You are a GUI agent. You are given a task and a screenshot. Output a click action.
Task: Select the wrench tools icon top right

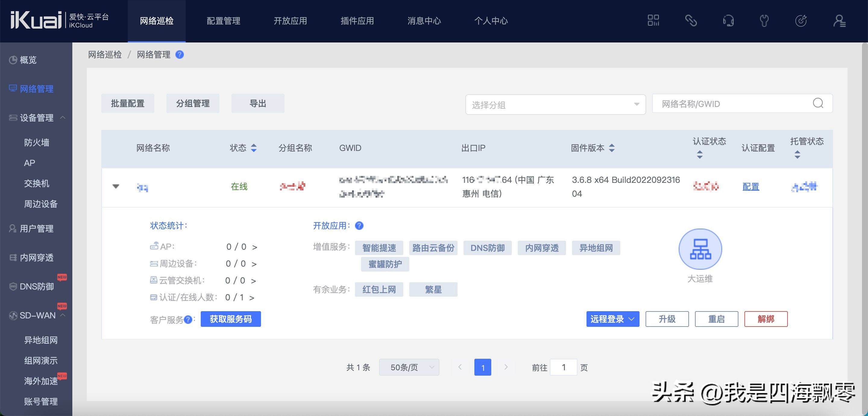(764, 20)
